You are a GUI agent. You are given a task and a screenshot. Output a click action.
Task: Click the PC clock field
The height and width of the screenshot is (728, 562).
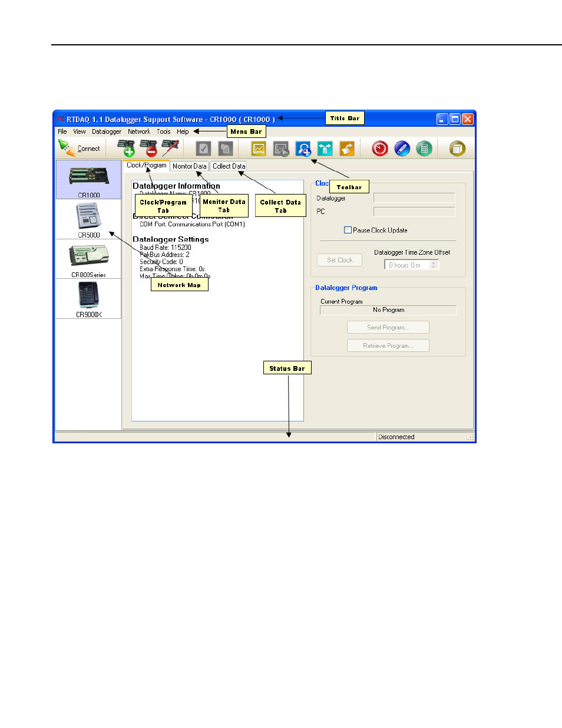coord(414,212)
